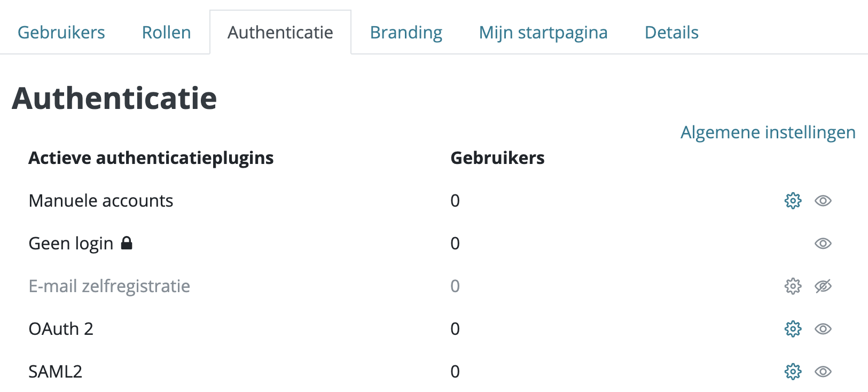The image size is (868, 392).
Task: Open settings gear for SAML2
Action: click(x=793, y=372)
